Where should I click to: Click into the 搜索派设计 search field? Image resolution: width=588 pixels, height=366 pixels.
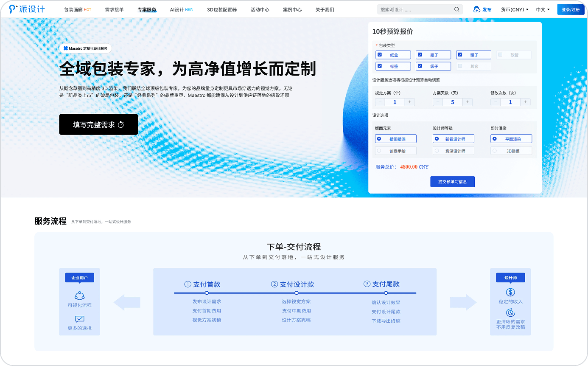414,9
